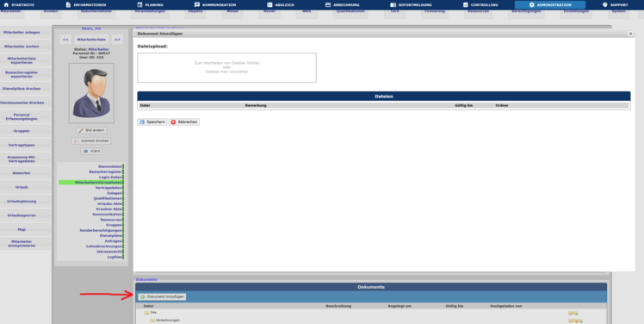Click the Support help icon
644x324 pixels.
click(x=605, y=5)
